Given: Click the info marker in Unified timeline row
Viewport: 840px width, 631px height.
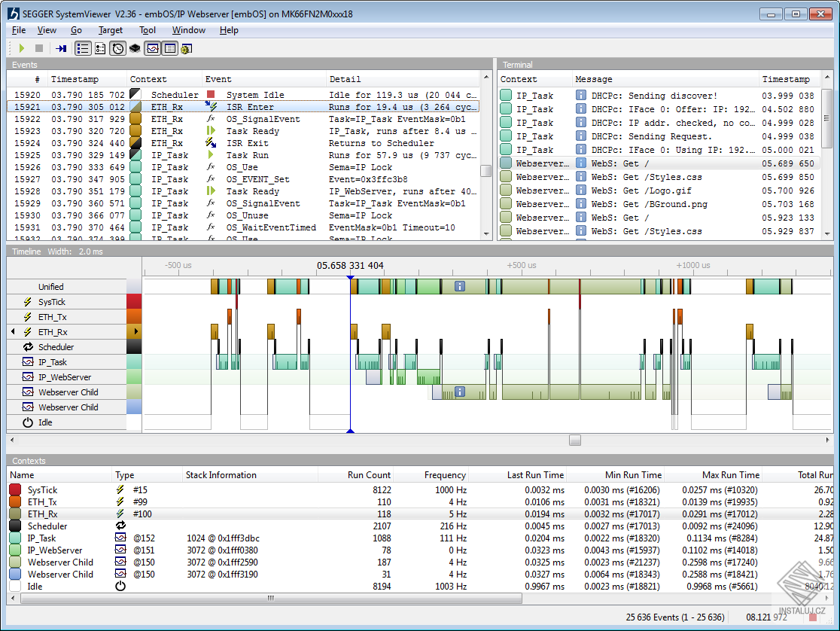Looking at the screenshot, I should (460, 286).
